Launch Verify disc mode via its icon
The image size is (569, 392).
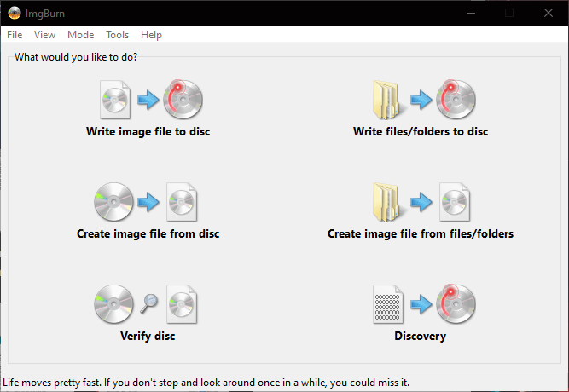(x=146, y=304)
